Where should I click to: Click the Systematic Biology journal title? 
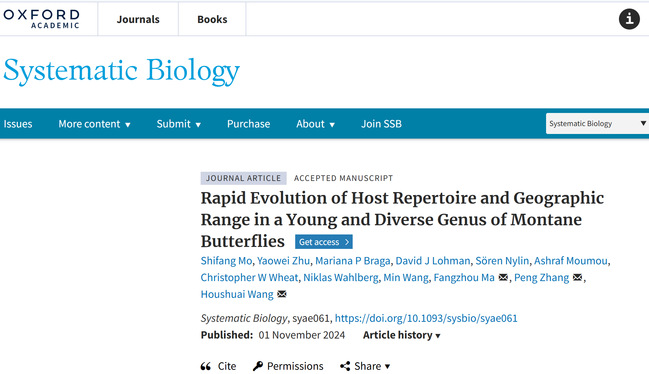(x=121, y=70)
